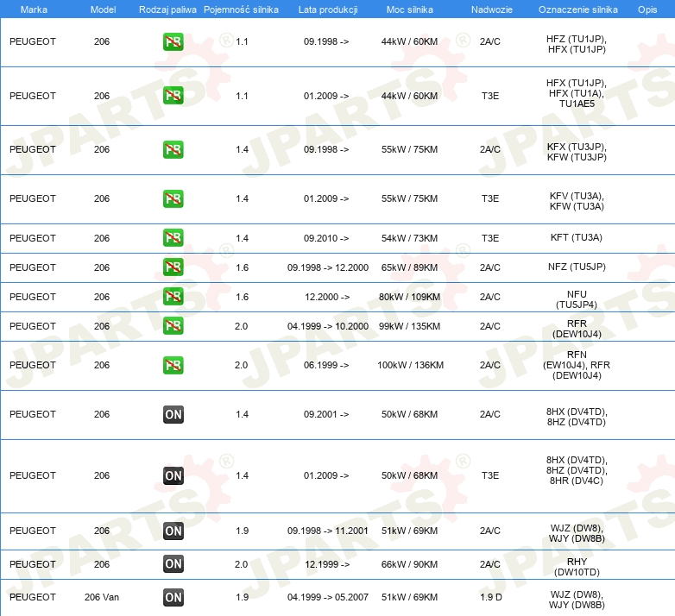Click ON diesel icon in 8HR (DV4C) row

173,475
